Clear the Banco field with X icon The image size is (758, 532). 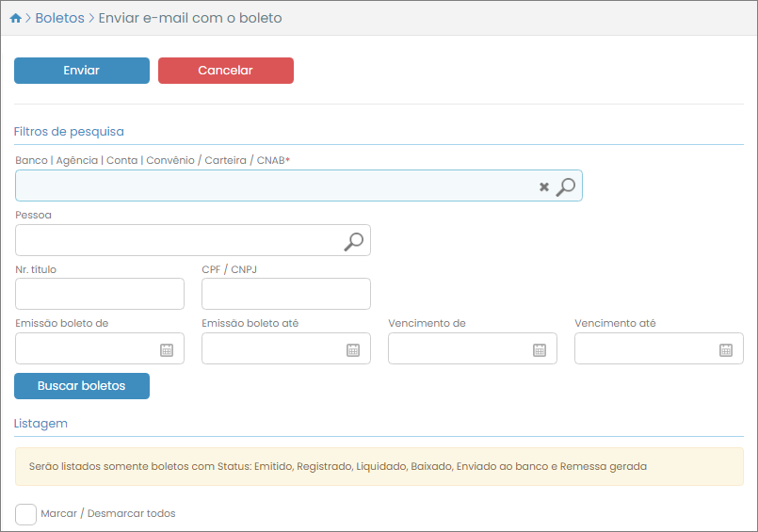543,187
